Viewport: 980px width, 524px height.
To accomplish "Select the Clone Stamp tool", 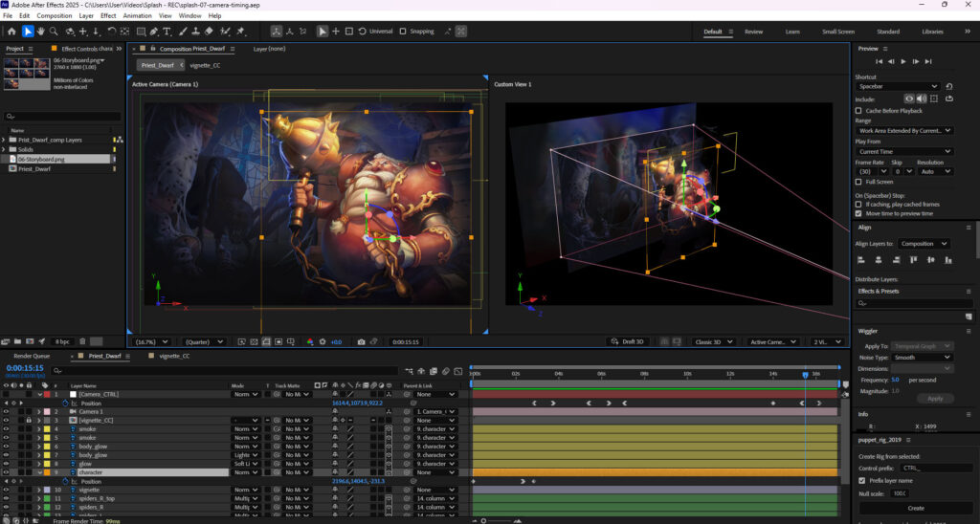I will click(195, 32).
